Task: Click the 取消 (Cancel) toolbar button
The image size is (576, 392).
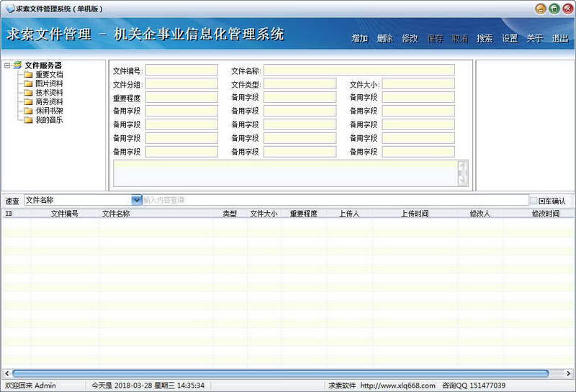Action: pos(460,38)
